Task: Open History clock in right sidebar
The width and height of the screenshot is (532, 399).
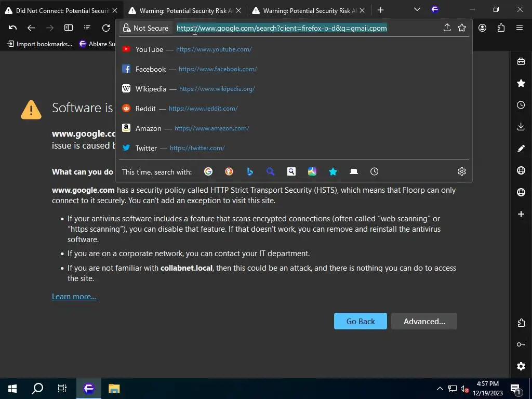Action: pyautogui.click(x=521, y=105)
